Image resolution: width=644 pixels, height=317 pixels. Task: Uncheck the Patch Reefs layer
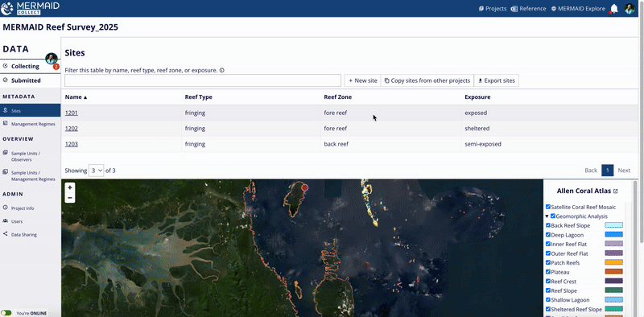click(x=548, y=263)
